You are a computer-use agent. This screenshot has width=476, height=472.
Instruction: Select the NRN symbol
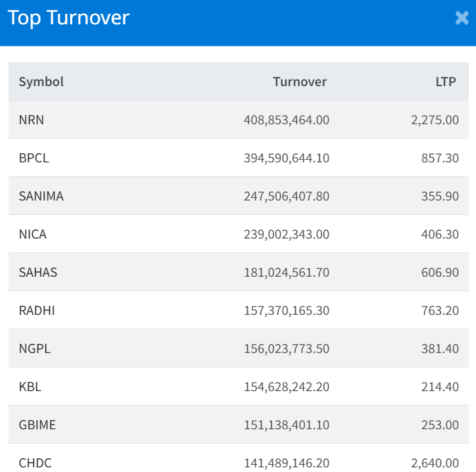pos(32,120)
